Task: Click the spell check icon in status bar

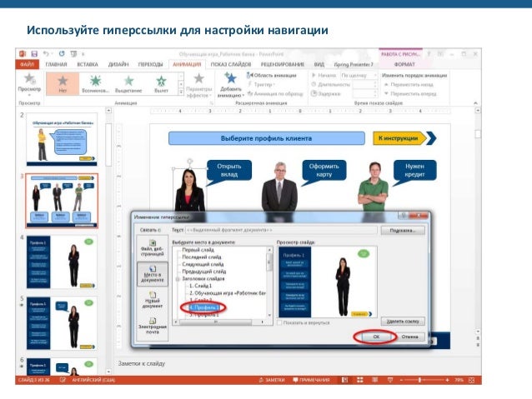Action: [x=63, y=380]
